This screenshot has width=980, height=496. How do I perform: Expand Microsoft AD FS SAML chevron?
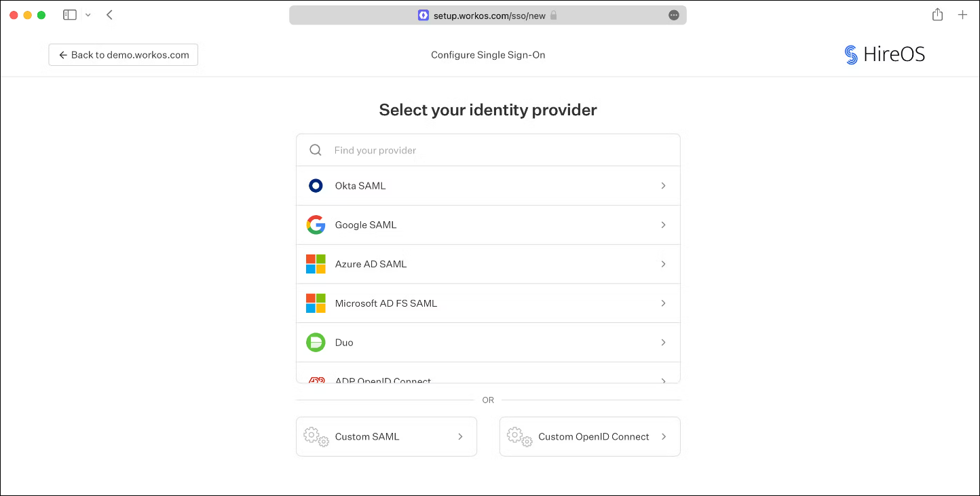(x=663, y=303)
